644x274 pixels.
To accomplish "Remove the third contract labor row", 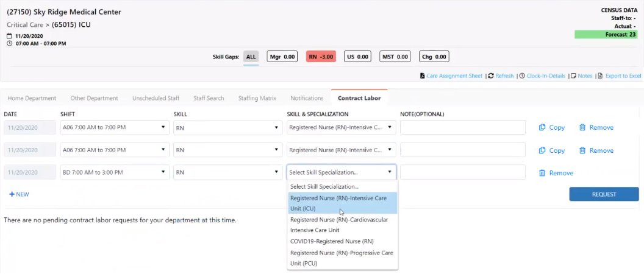I will point(556,173).
